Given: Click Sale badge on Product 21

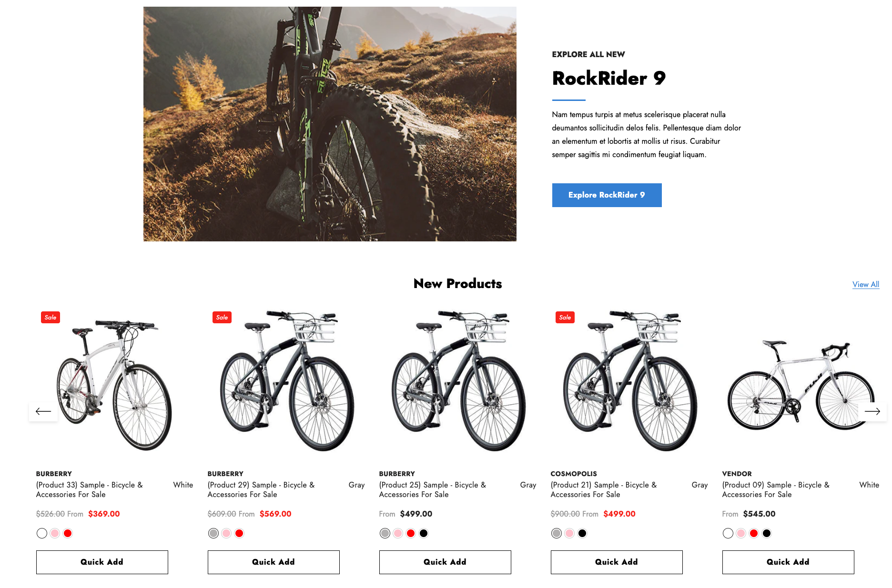Looking at the screenshot, I should [565, 318].
